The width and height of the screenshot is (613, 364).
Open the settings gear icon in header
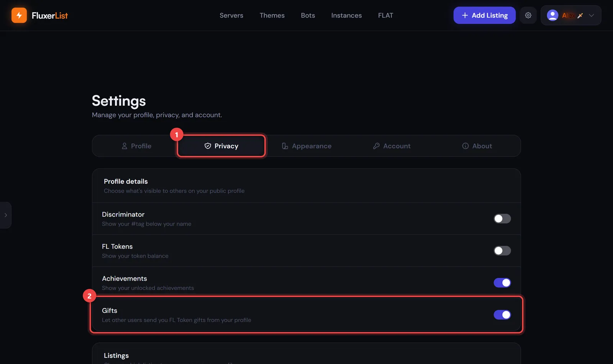[528, 15]
